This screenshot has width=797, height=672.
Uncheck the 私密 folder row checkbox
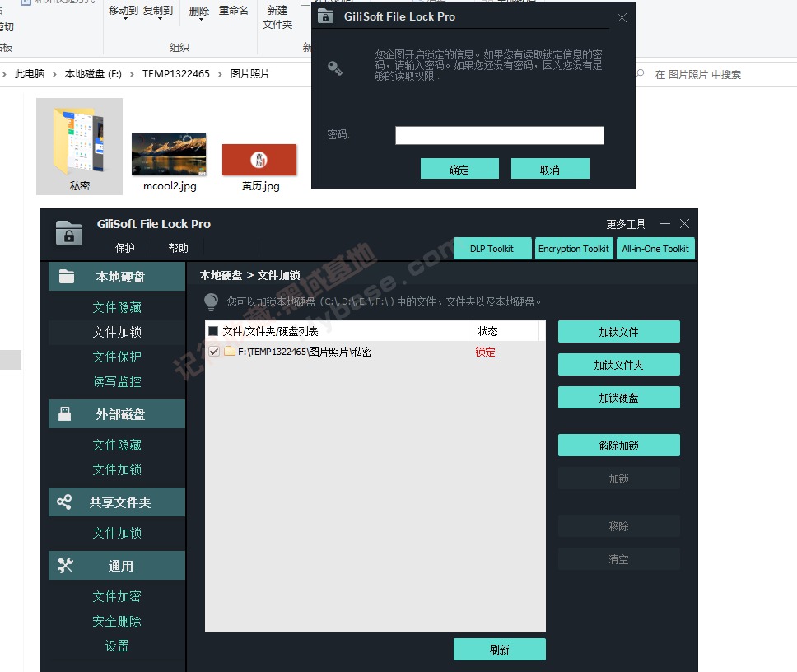click(x=214, y=352)
